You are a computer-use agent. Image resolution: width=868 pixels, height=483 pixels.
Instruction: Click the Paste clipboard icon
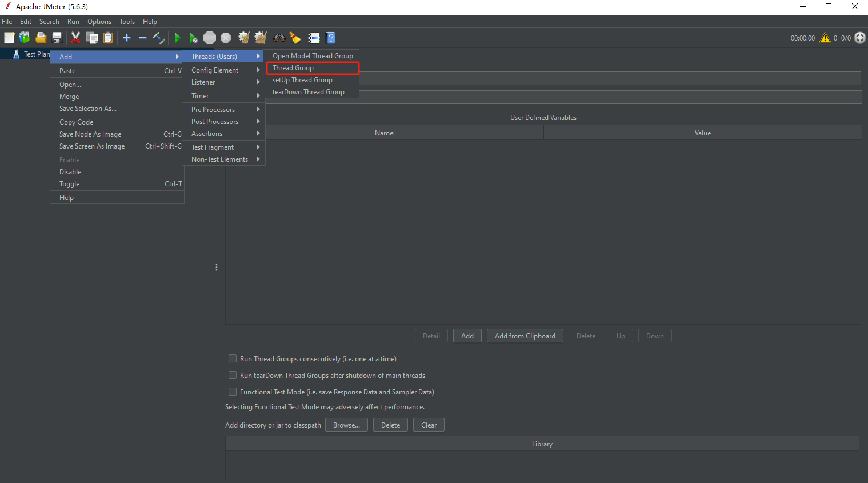click(108, 38)
